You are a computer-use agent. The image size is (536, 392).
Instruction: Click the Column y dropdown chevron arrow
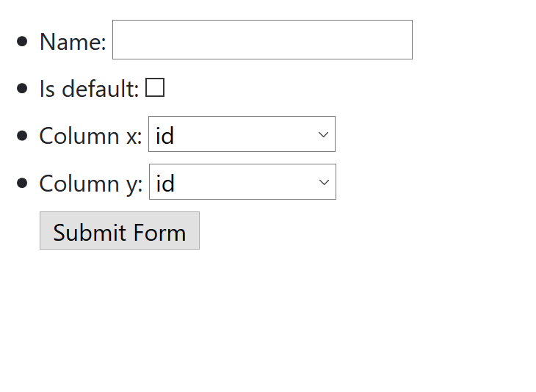(x=324, y=182)
